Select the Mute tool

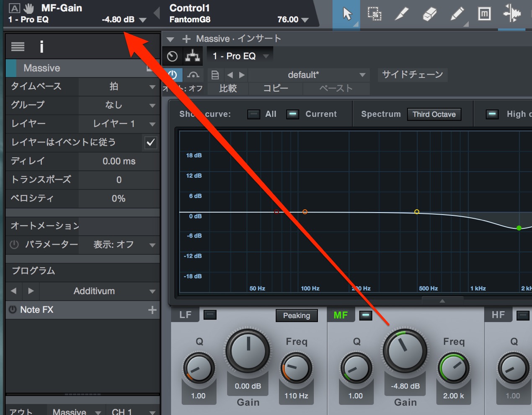pyautogui.click(x=484, y=14)
